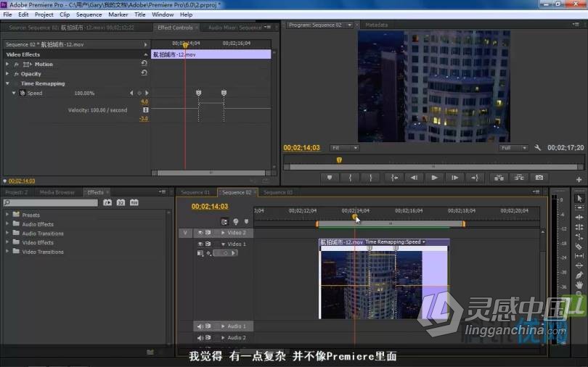Expand the Opacity effect properties

pos(7,74)
